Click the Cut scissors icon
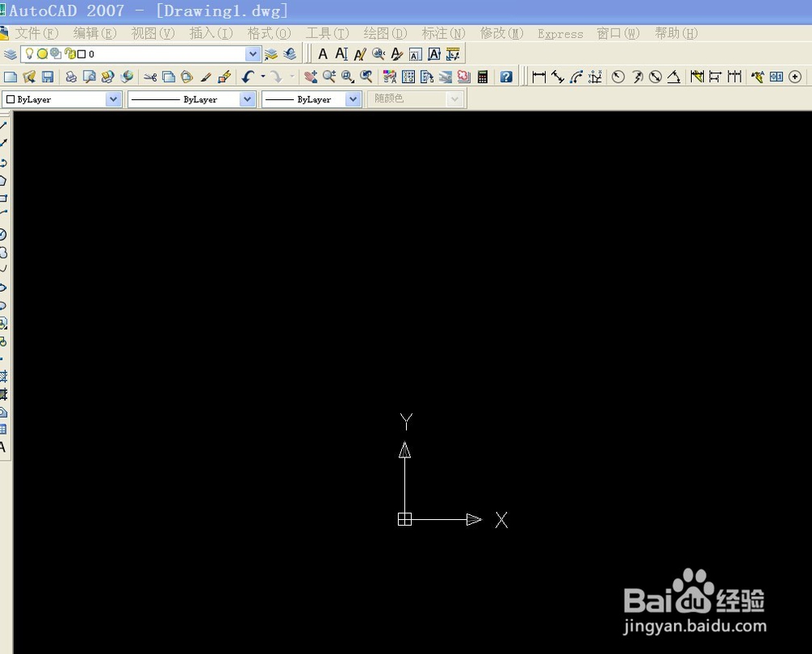Viewport: 812px width, 654px height. pos(150,77)
